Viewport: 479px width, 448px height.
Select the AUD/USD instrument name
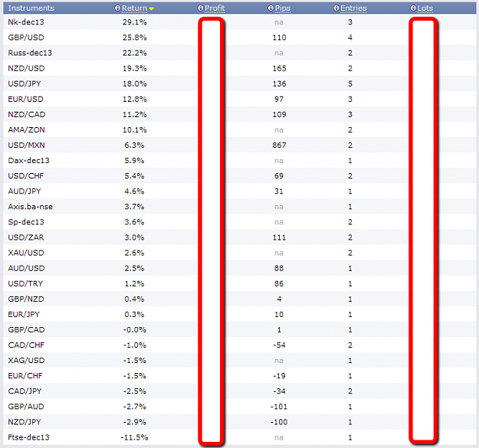(26, 268)
